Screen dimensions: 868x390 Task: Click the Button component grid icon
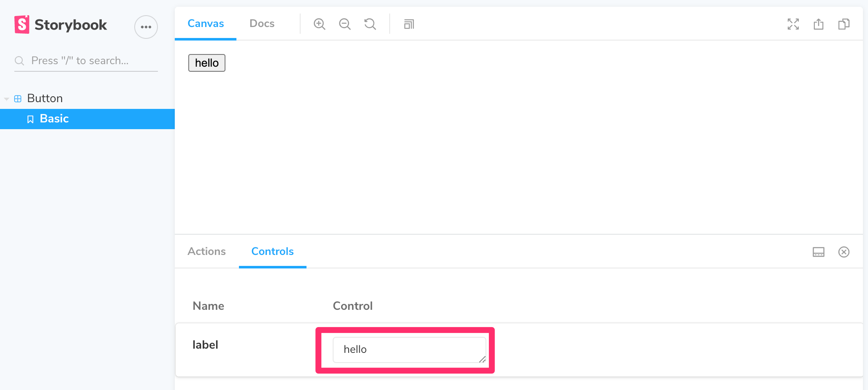pos(18,99)
